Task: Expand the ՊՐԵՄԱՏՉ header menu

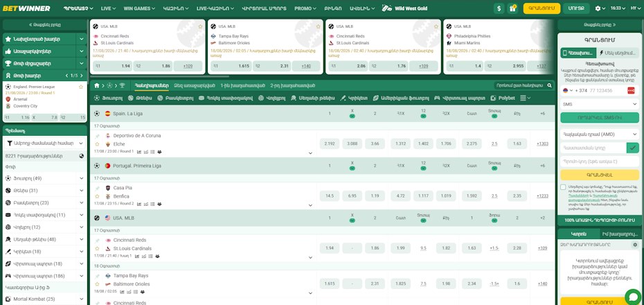Action: pos(78,8)
